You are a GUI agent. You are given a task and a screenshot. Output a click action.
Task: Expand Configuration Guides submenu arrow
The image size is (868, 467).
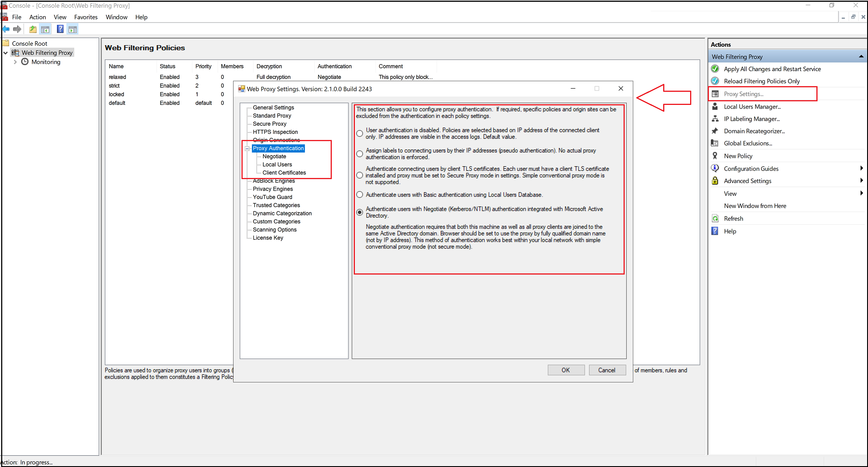click(x=861, y=168)
